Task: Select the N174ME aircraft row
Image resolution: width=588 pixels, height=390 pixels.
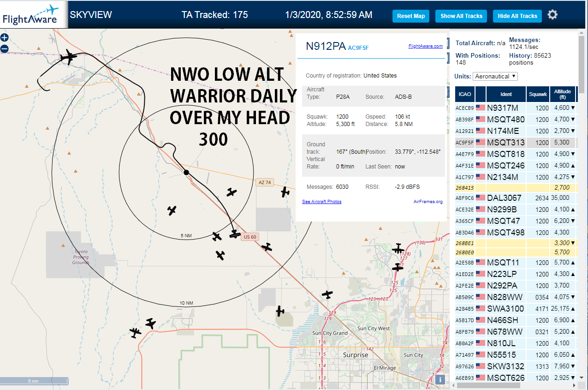Action: coord(516,131)
